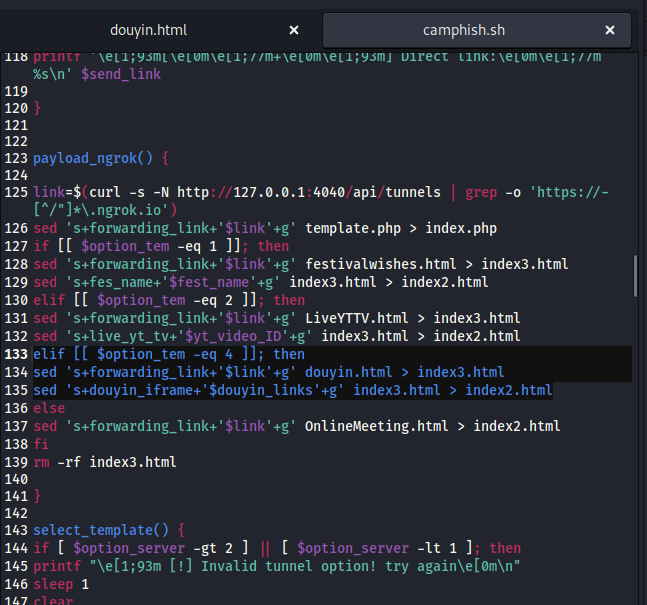The height and width of the screenshot is (605, 647).
Task: Close the douyin.html tab
Action: pyautogui.click(x=294, y=30)
